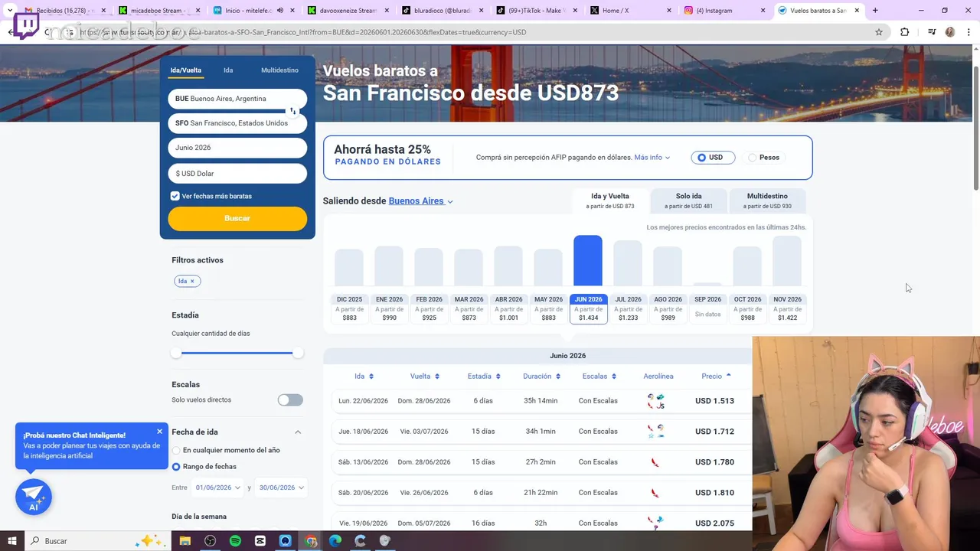Open Buenos Aires departure city dropdown
The image size is (980, 551).
(x=420, y=201)
